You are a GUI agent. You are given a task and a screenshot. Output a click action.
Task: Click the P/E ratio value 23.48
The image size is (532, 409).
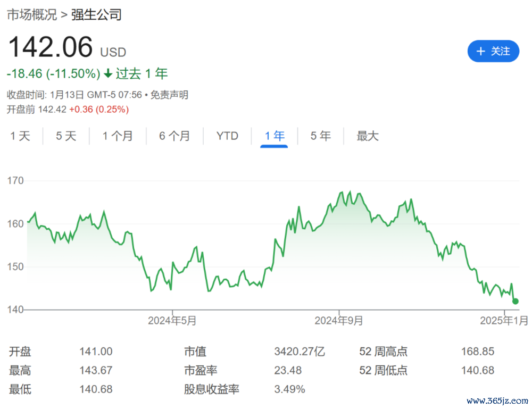288,370
